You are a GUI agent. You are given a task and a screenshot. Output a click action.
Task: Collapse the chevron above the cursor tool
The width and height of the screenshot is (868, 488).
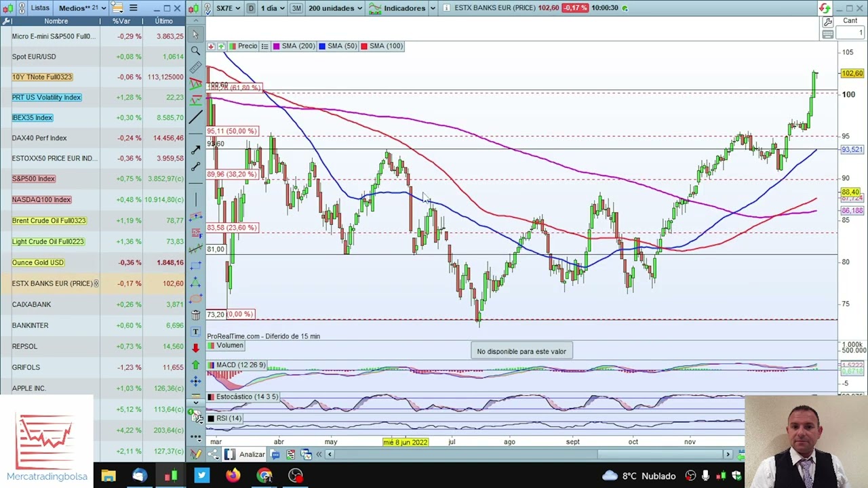(195, 21)
